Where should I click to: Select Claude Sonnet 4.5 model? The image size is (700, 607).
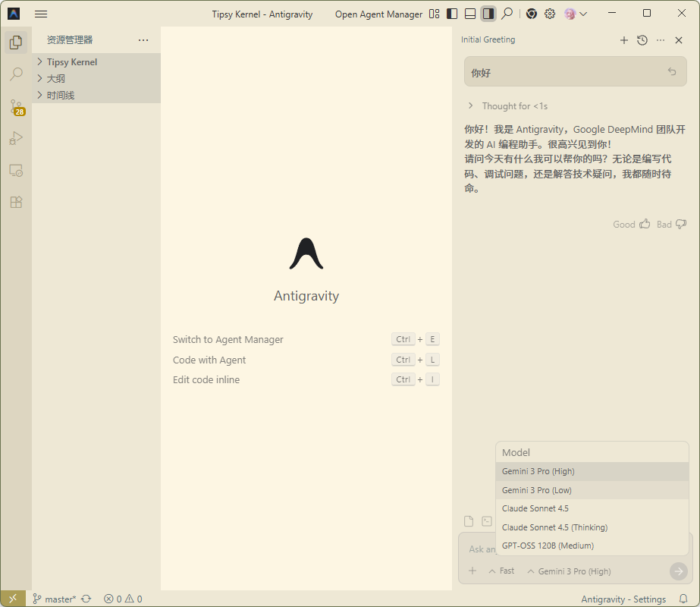pos(592,508)
